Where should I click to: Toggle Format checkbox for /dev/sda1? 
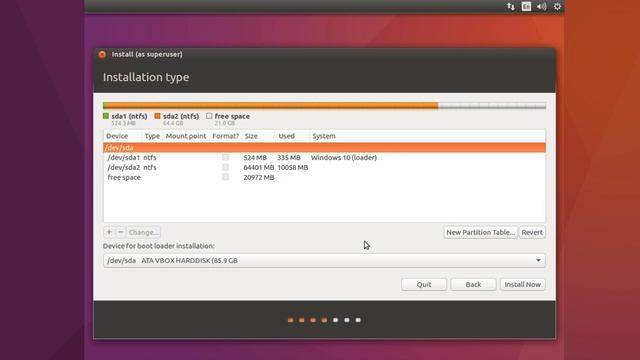[x=226, y=157]
